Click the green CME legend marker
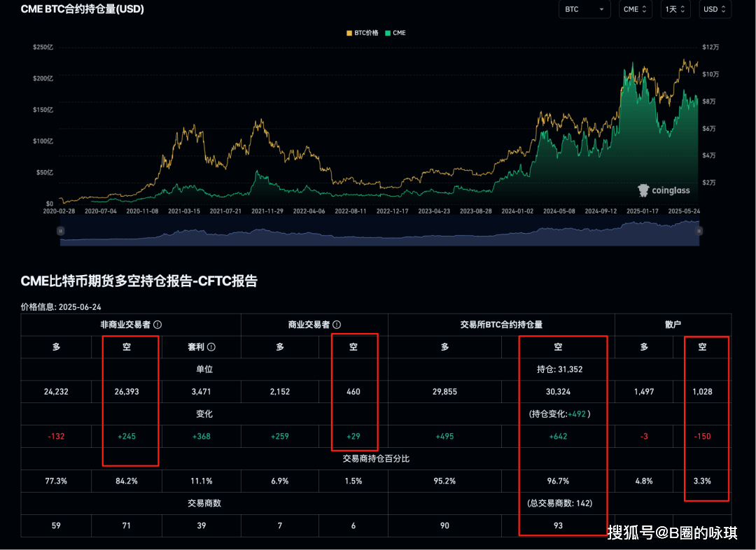This screenshot has width=756, height=550. [388, 33]
